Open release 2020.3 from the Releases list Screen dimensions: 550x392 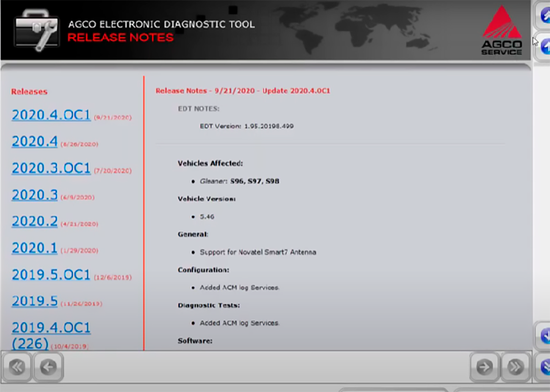click(x=35, y=195)
